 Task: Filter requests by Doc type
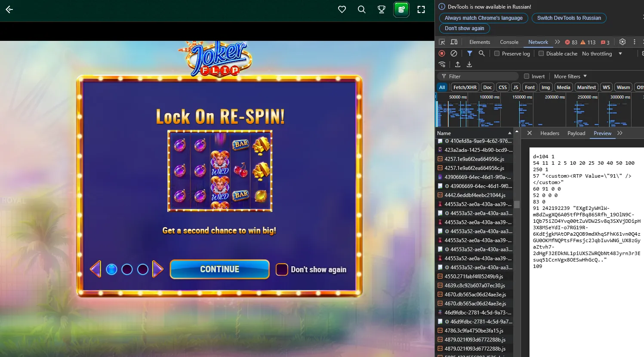487,87
